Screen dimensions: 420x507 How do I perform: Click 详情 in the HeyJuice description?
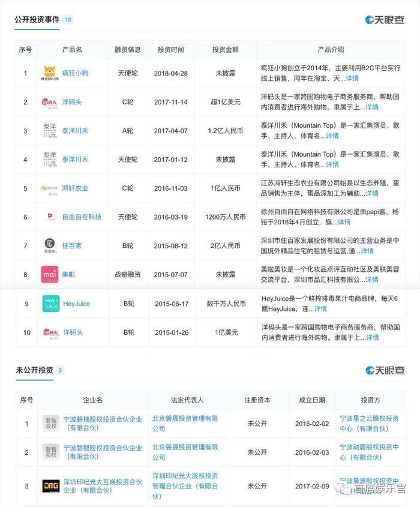[320, 309]
